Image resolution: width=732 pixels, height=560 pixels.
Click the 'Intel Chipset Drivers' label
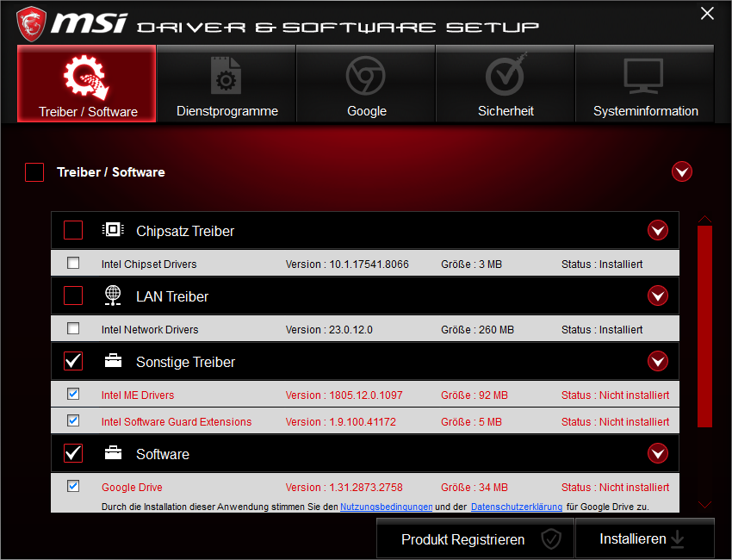pos(149,264)
